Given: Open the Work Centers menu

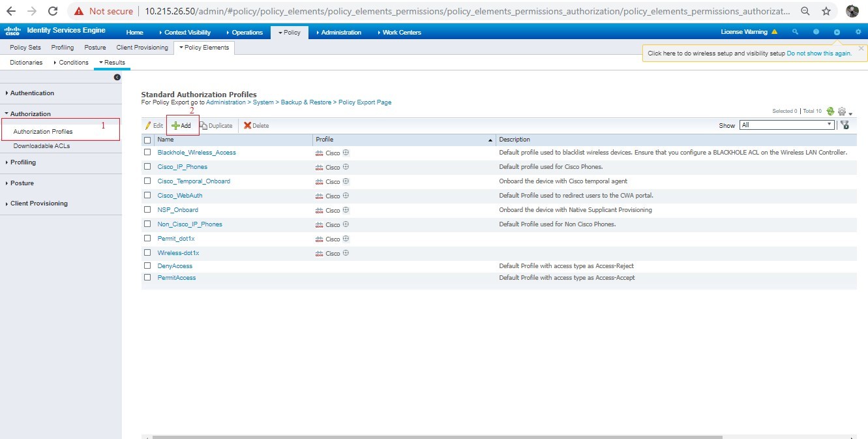Looking at the screenshot, I should pos(399,32).
